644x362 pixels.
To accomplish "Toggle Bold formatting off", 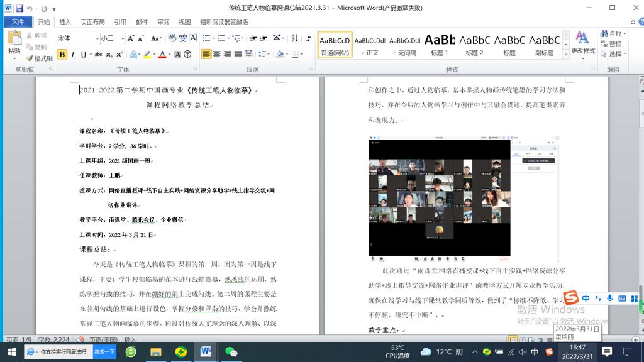I will (x=62, y=55).
